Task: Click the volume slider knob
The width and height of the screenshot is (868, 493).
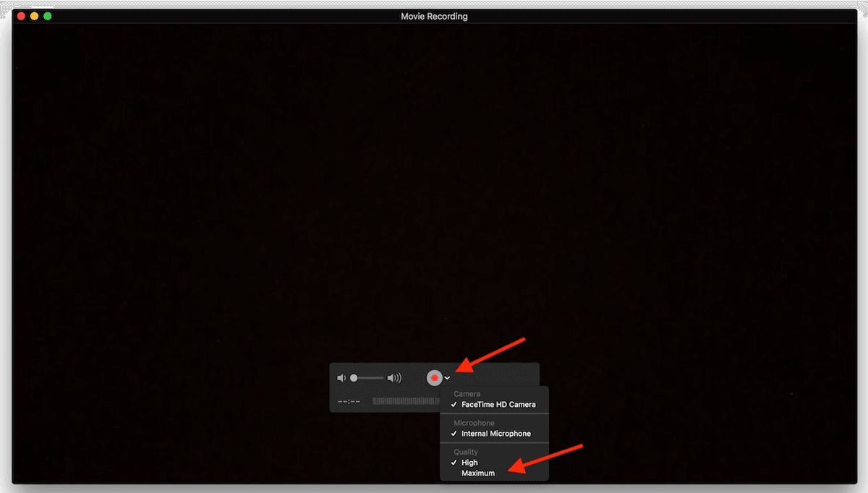Action: [x=354, y=377]
